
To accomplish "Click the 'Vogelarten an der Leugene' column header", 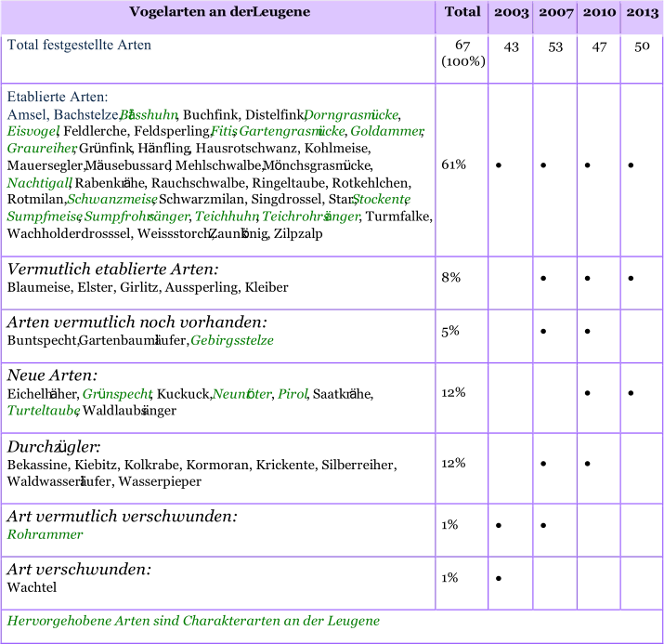I will coord(219,12).
